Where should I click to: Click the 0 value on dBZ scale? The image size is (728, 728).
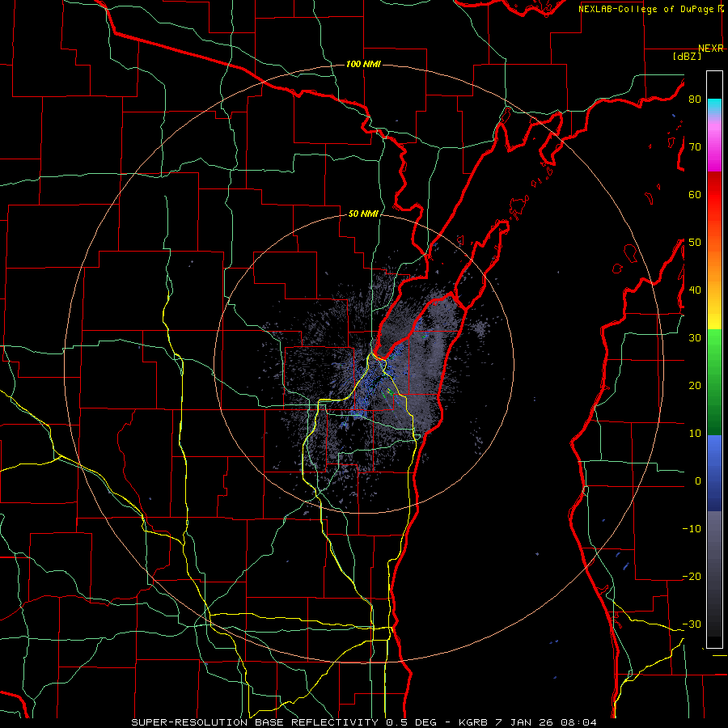point(698,481)
